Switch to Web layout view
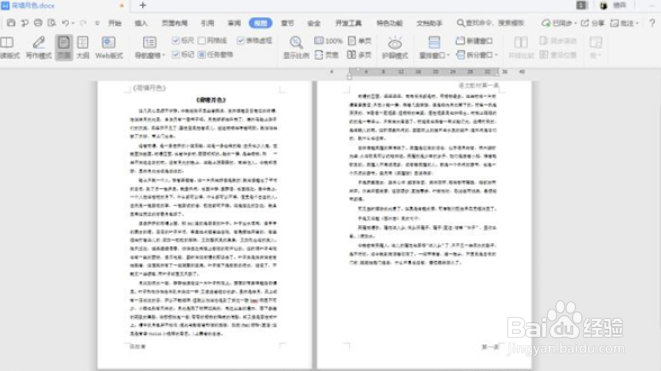Screen dimensions: 661x371 click(109, 48)
